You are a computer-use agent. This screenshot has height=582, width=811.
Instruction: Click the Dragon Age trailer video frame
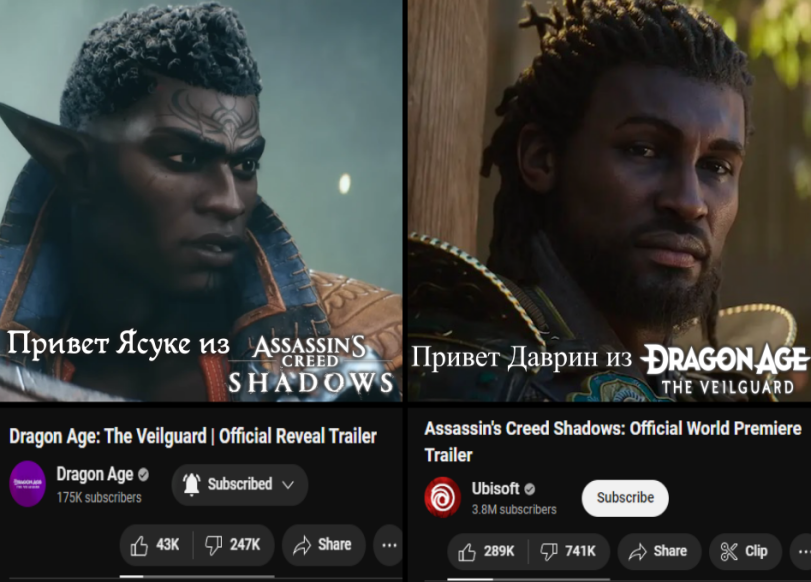pos(201,201)
